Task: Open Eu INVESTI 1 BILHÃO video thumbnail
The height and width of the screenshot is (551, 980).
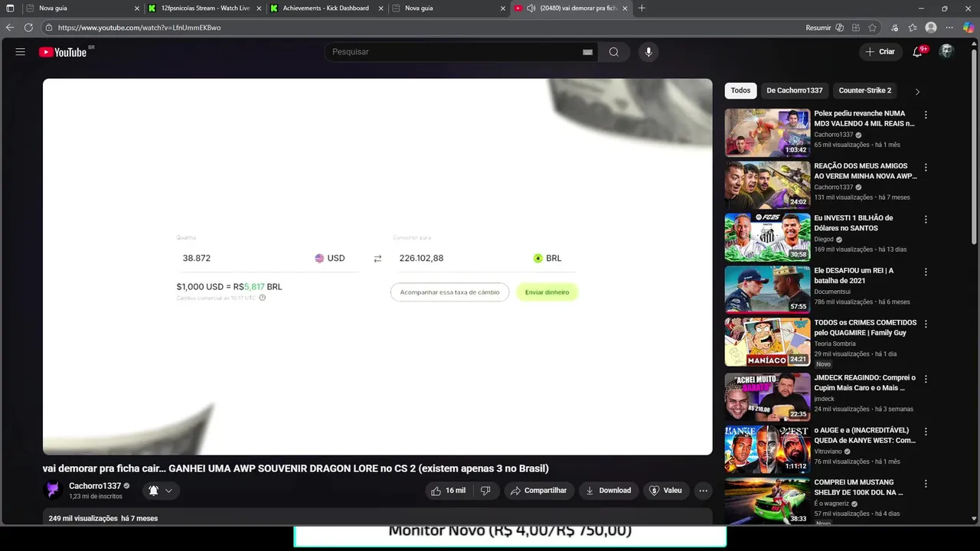Action: pos(767,237)
